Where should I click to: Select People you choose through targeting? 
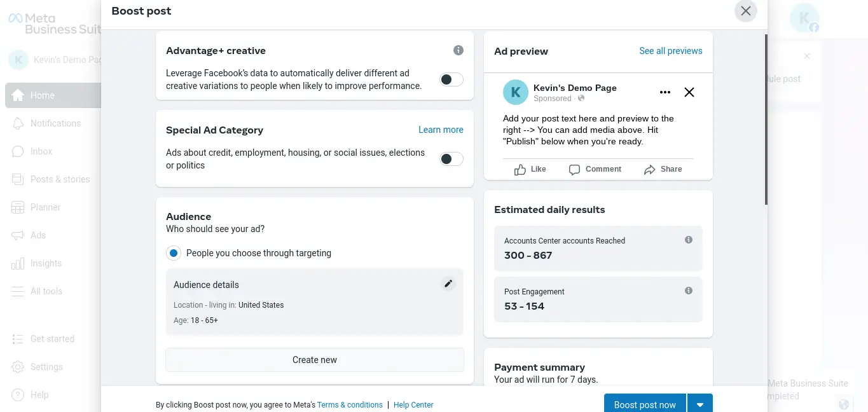point(174,253)
